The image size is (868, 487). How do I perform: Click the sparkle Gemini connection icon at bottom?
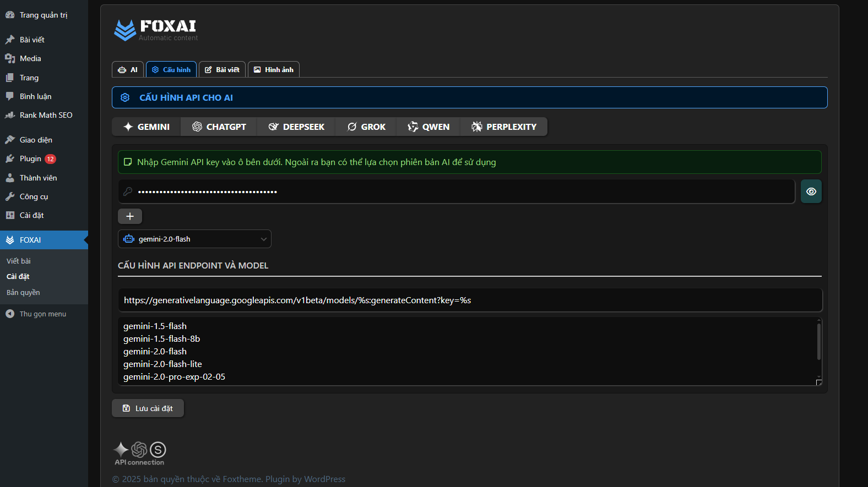[121, 450]
